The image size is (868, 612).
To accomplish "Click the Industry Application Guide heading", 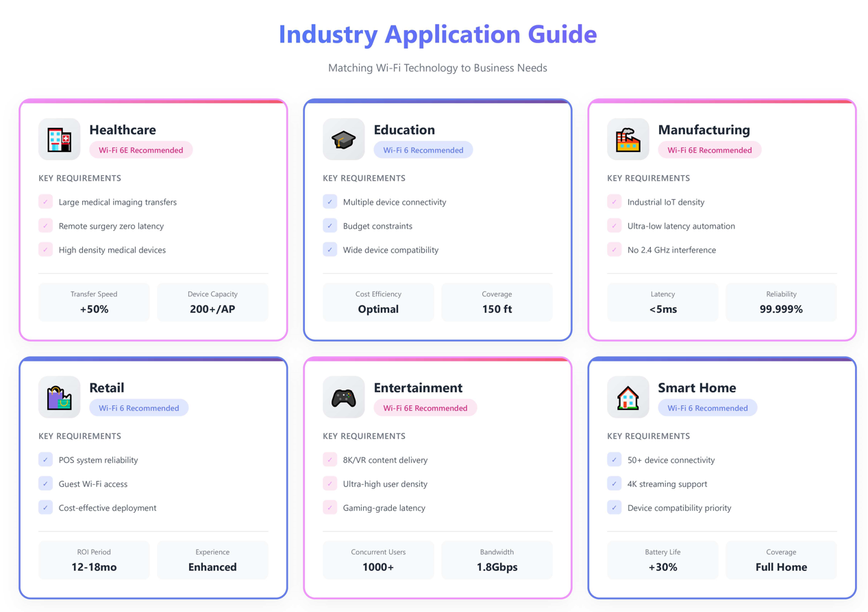I will coord(437,34).
